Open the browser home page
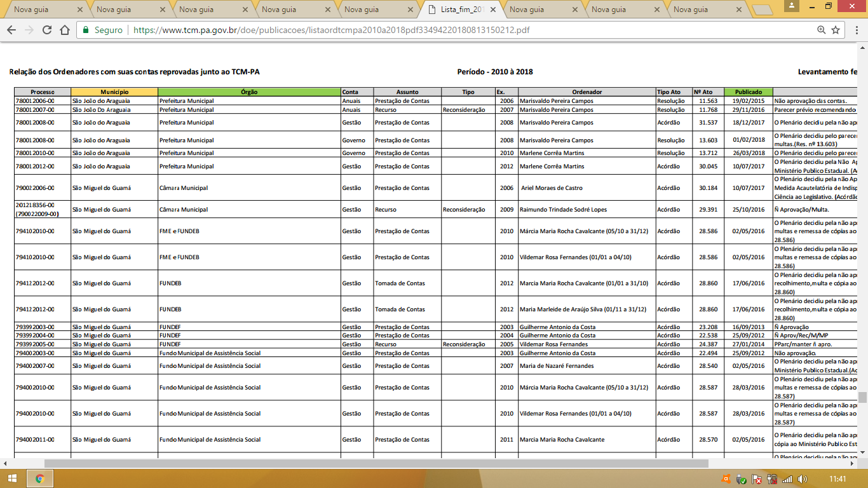The image size is (868, 488). [65, 30]
